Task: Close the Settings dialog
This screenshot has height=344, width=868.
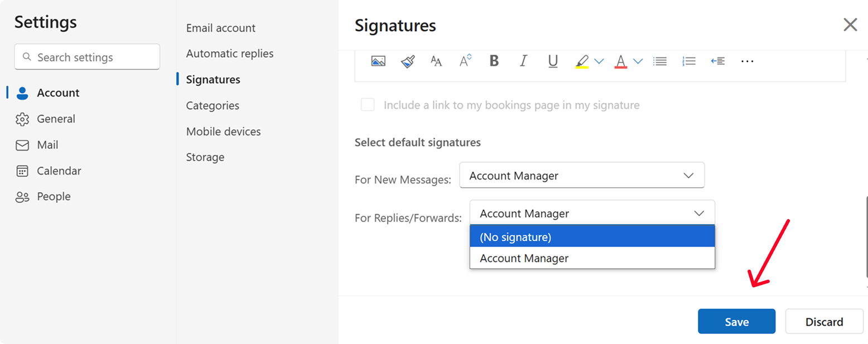Action: tap(850, 25)
